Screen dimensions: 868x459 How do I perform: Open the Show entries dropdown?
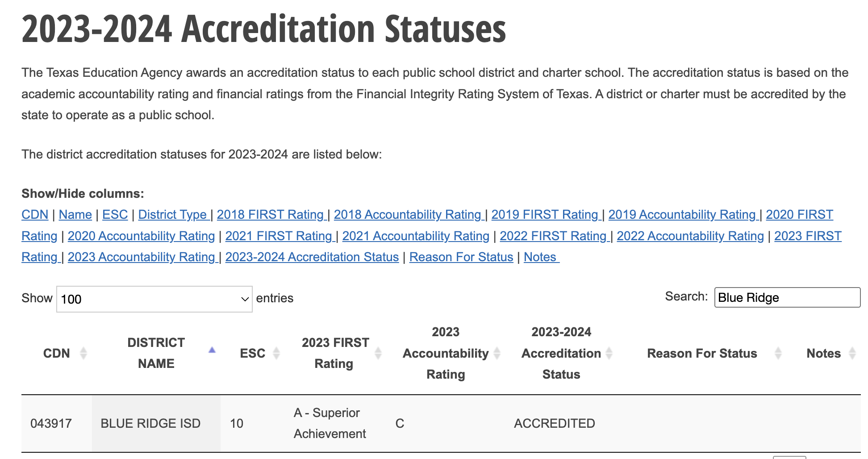[x=154, y=299]
